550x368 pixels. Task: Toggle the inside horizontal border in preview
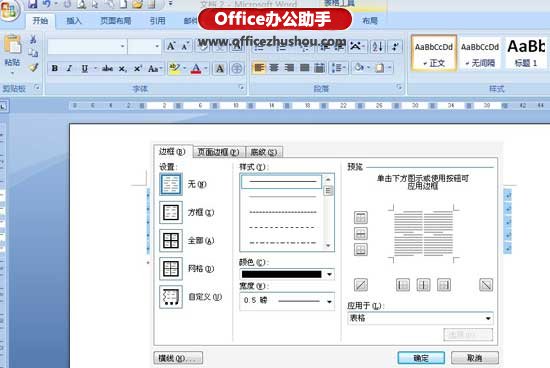coord(361,233)
